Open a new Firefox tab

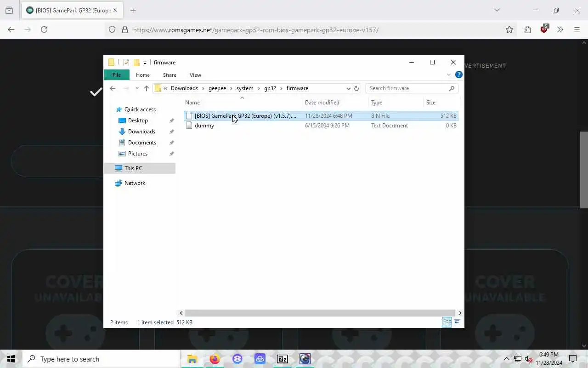point(133,10)
